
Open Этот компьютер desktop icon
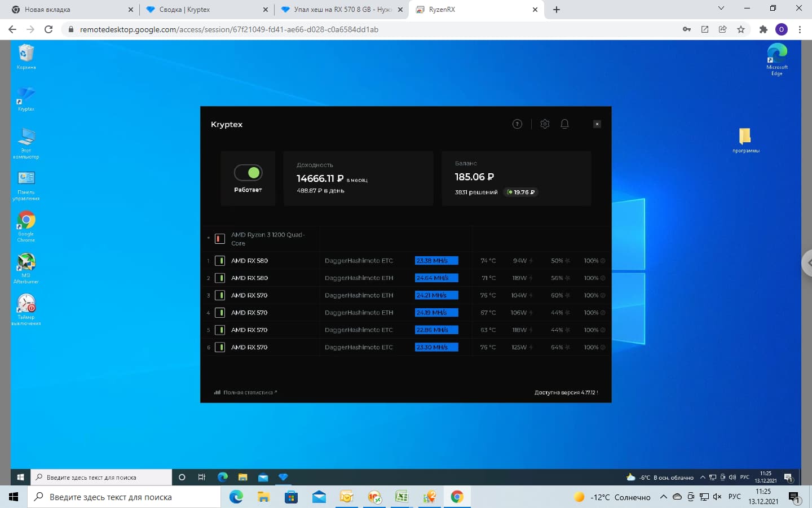(x=26, y=143)
